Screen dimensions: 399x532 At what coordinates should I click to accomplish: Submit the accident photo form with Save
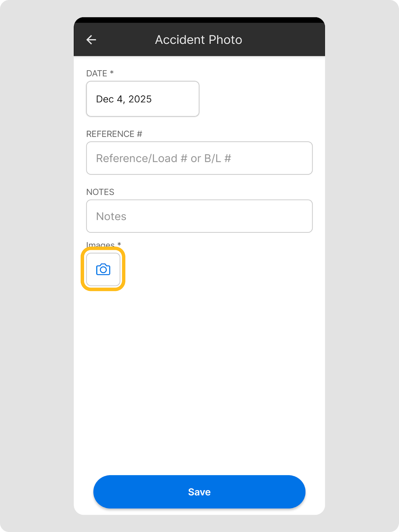[199, 492]
